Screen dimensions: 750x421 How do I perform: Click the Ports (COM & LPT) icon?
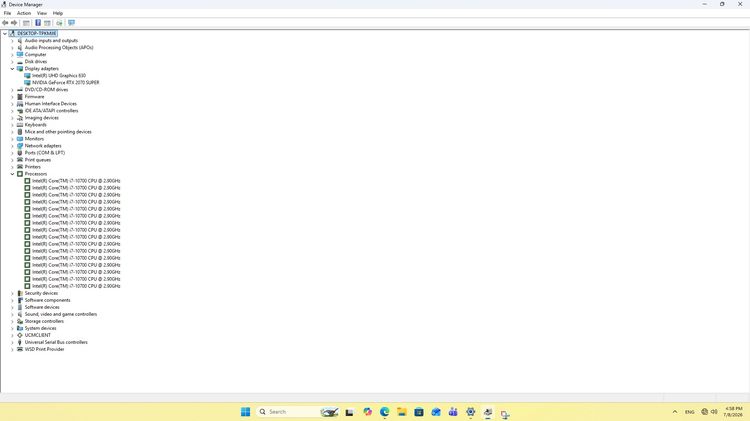coord(20,153)
